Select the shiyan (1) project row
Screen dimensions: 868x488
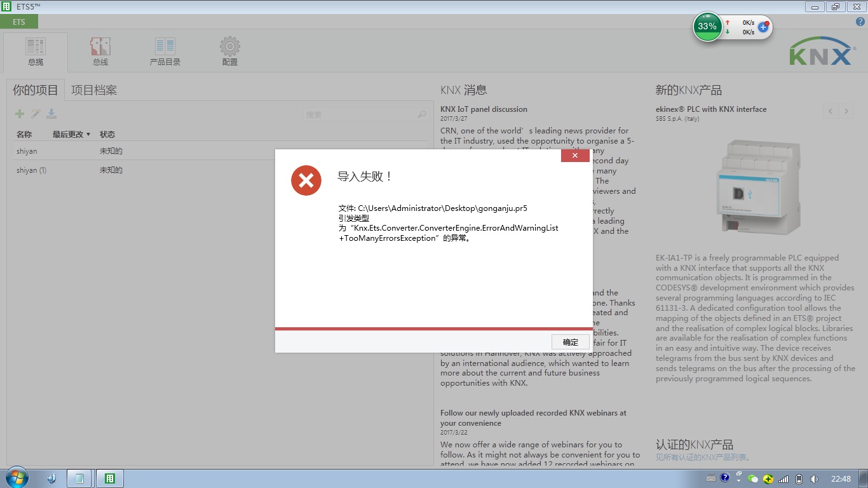point(32,170)
